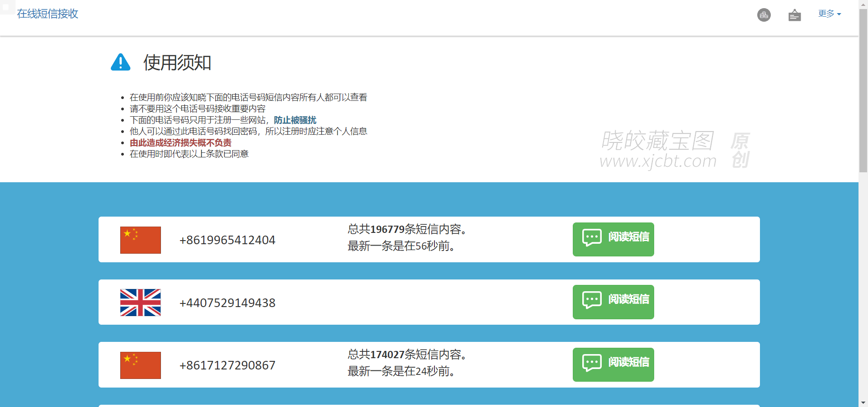Click the UK flag beside +4407529149438
The width and height of the screenshot is (868, 407).
click(x=141, y=303)
